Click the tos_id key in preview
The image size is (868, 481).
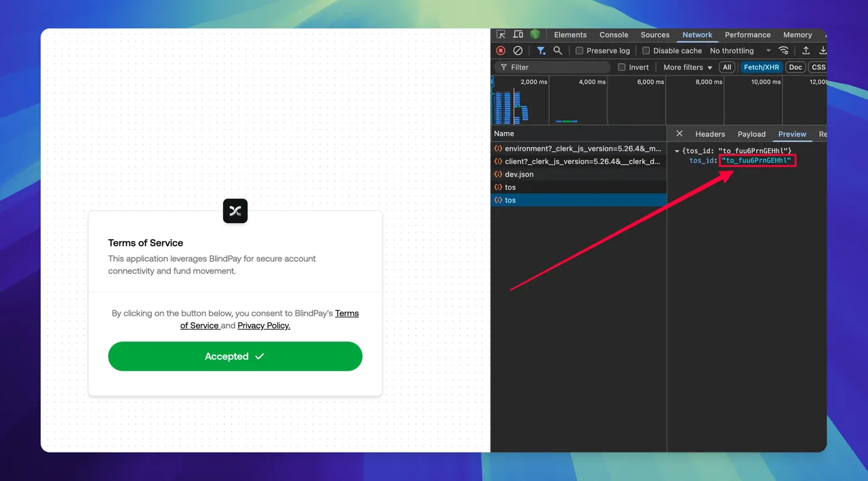coord(702,161)
